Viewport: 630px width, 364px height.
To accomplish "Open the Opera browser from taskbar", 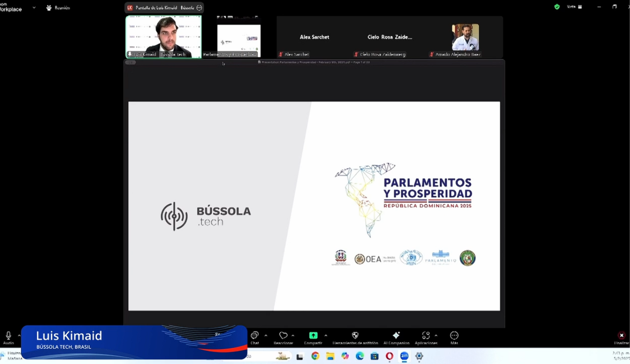I will pyautogui.click(x=389, y=356).
